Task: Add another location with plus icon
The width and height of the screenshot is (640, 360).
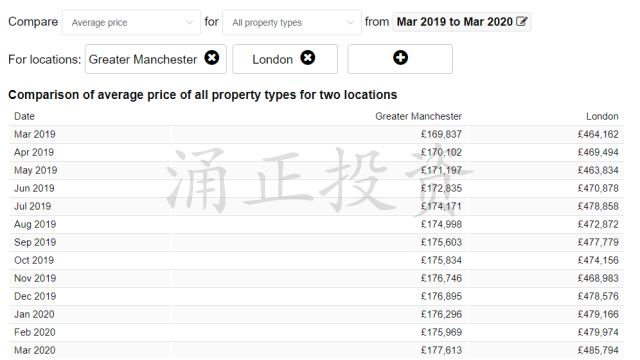Action: click(400, 58)
